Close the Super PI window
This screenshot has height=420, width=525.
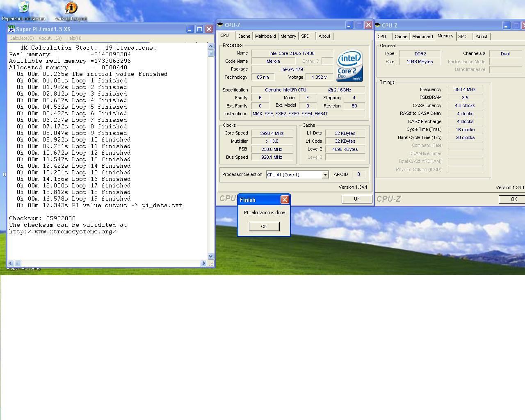coord(209,29)
